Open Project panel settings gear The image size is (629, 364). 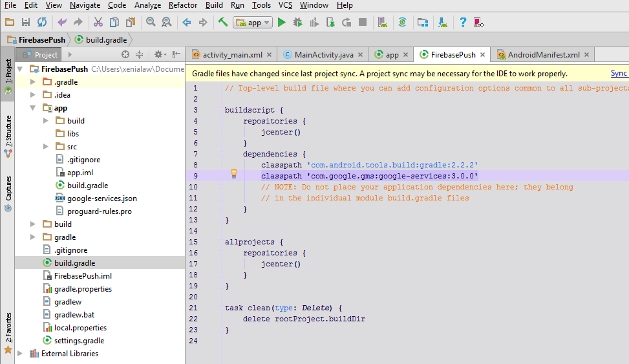[x=160, y=54]
